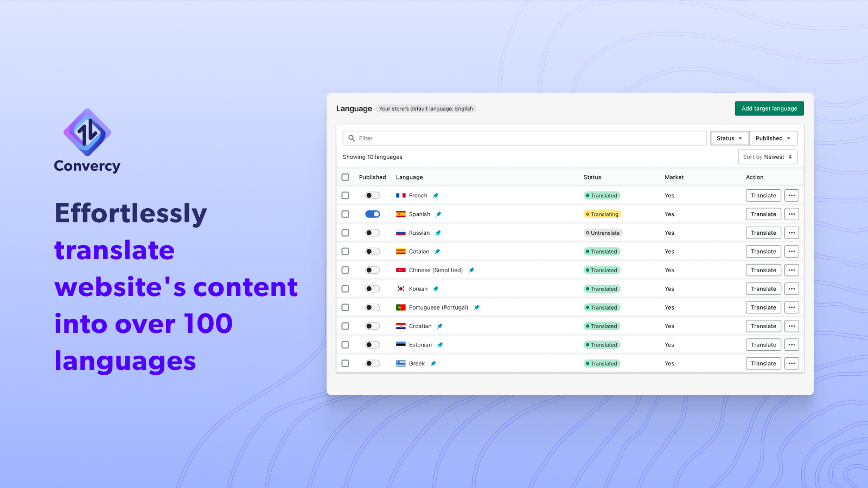868x488 pixels.
Task: Open more actions menu for Chinese (Simplified)
Action: click(x=792, y=270)
